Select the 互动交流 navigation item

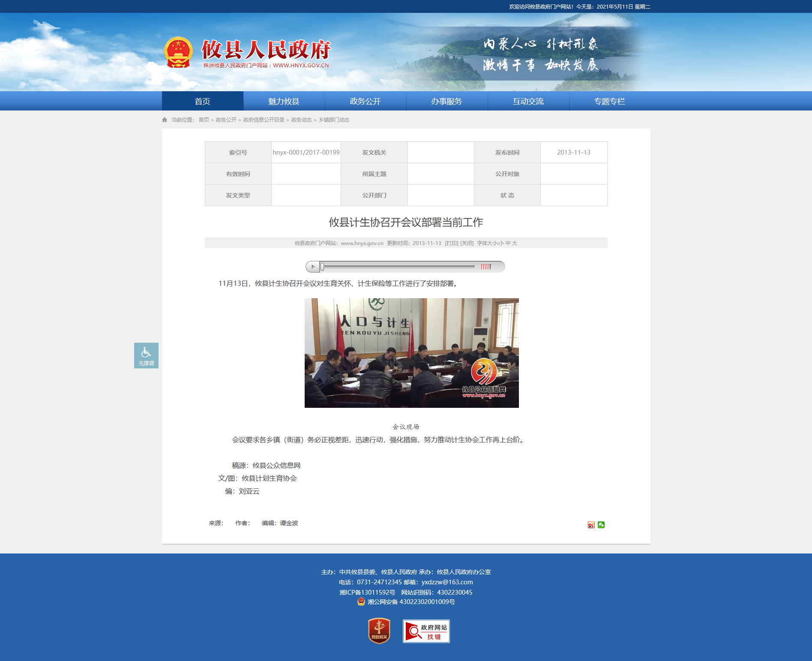pos(528,101)
